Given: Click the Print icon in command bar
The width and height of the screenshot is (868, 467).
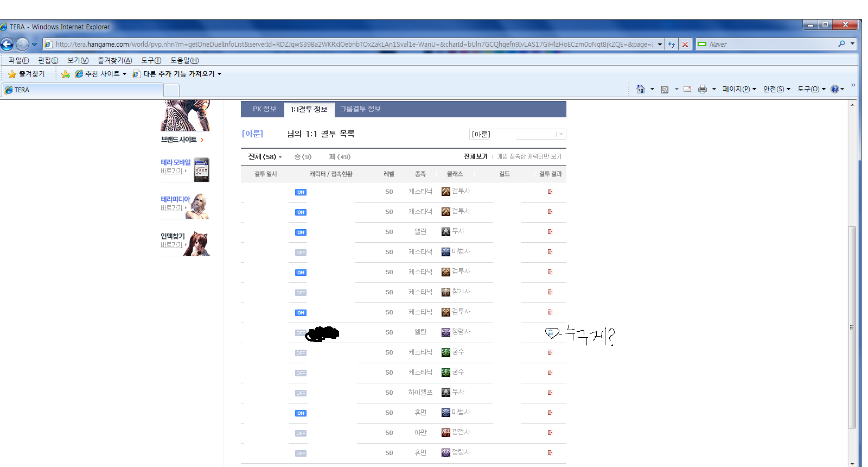Looking at the screenshot, I should pyautogui.click(x=703, y=89).
